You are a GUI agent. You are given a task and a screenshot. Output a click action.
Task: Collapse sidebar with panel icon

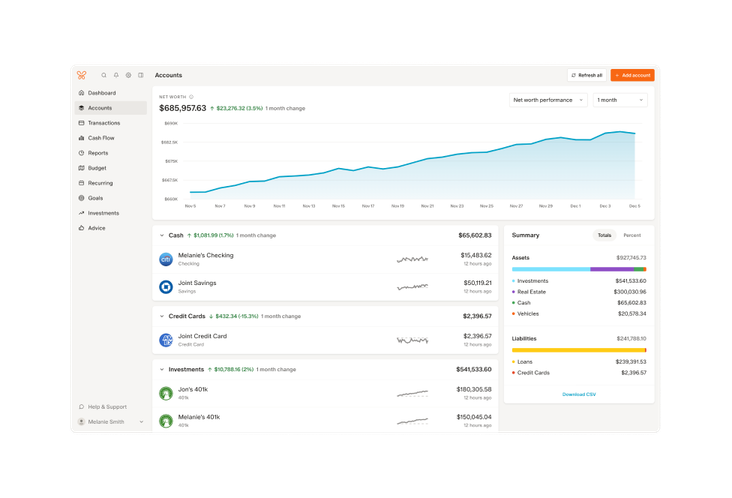click(x=141, y=75)
